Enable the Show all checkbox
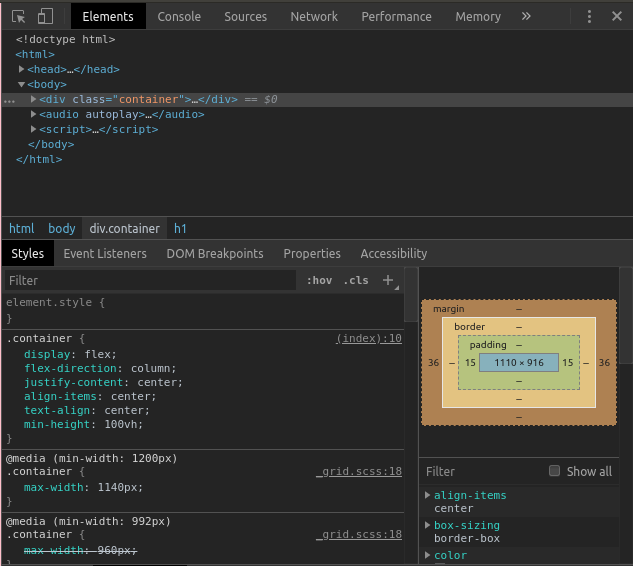633x566 pixels. (x=554, y=471)
